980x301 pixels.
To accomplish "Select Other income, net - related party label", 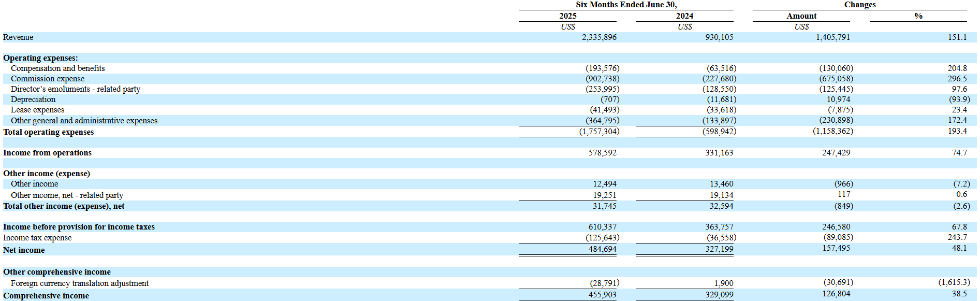I will [67, 195].
